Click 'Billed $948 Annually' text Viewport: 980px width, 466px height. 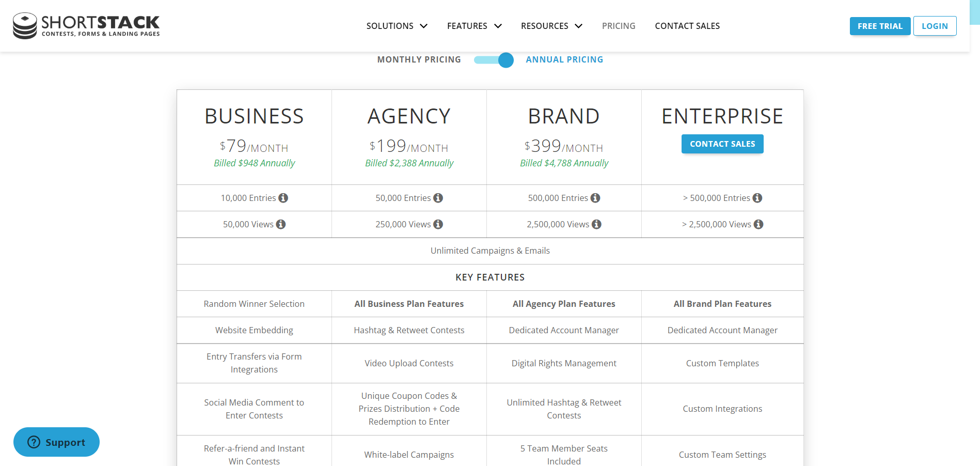click(255, 163)
